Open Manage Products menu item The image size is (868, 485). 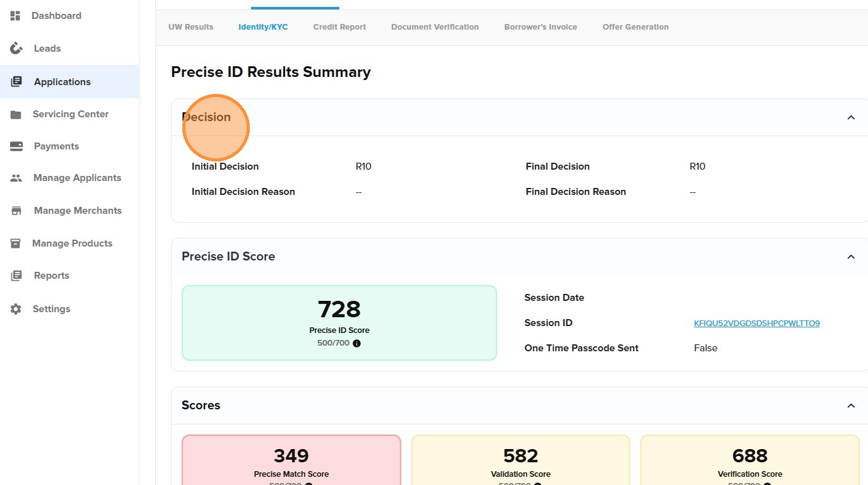click(x=72, y=243)
